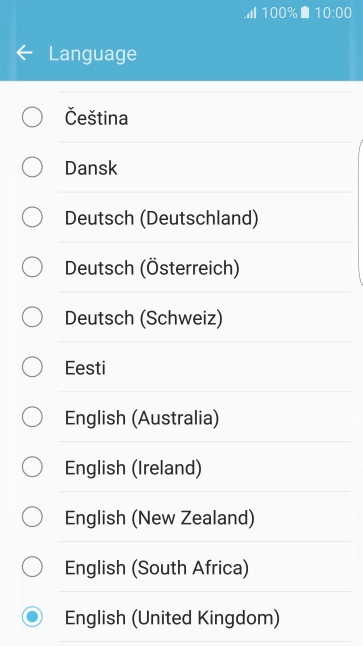Select the Eesti radio button
The width and height of the screenshot is (363, 646).
point(32,367)
